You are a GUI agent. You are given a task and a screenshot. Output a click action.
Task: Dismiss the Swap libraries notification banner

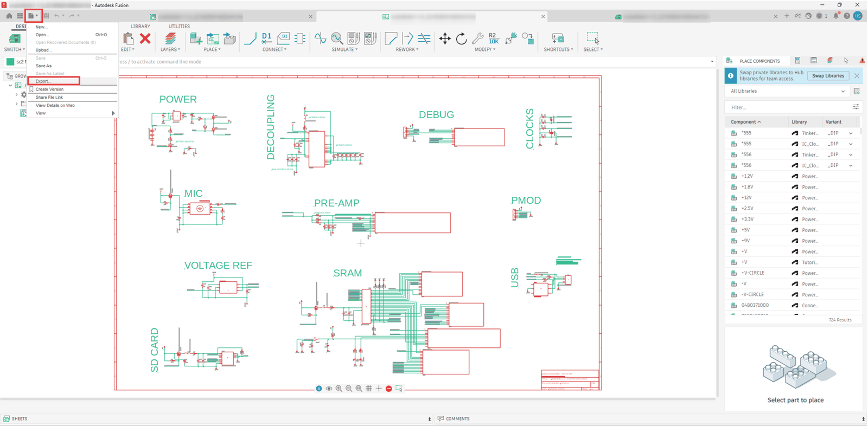click(857, 76)
